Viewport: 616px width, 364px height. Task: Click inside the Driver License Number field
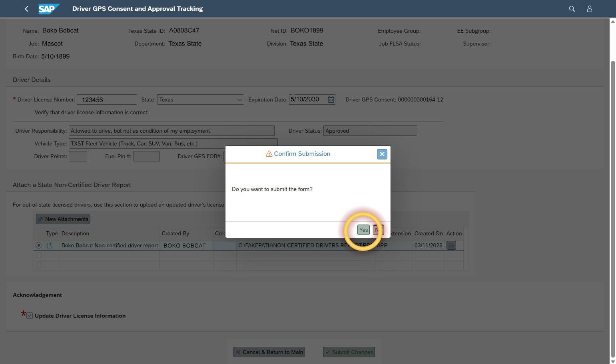click(106, 99)
